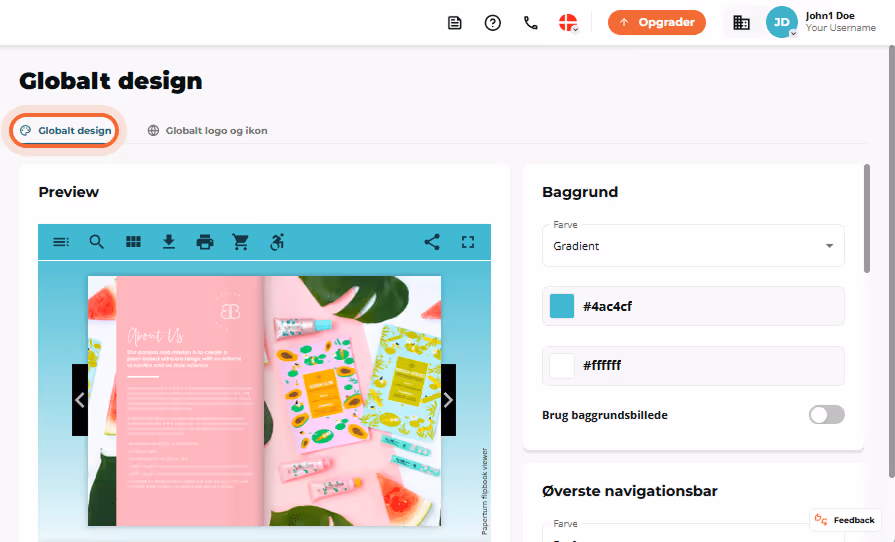Click the page's outer vertical scrollbar
Viewport: 895px width, 542px height.
pyautogui.click(x=892, y=261)
